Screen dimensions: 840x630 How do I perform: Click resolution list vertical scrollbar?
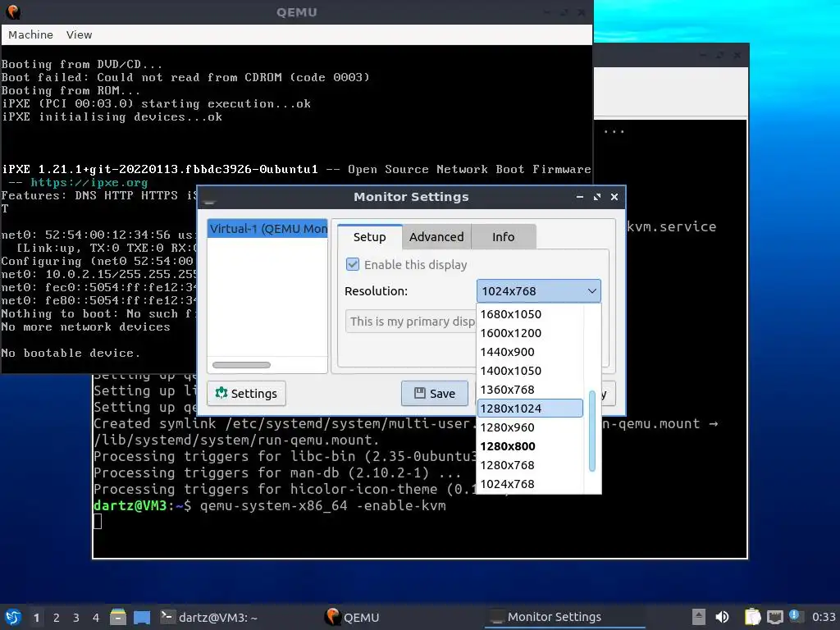pyautogui.click(x=592, y=431)
